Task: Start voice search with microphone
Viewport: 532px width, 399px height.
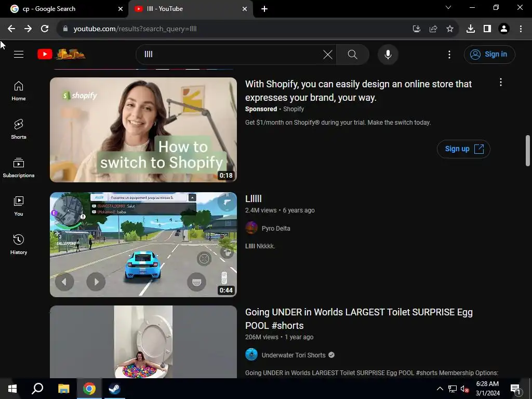Action: pyautogui.click(x=388, y=54)
